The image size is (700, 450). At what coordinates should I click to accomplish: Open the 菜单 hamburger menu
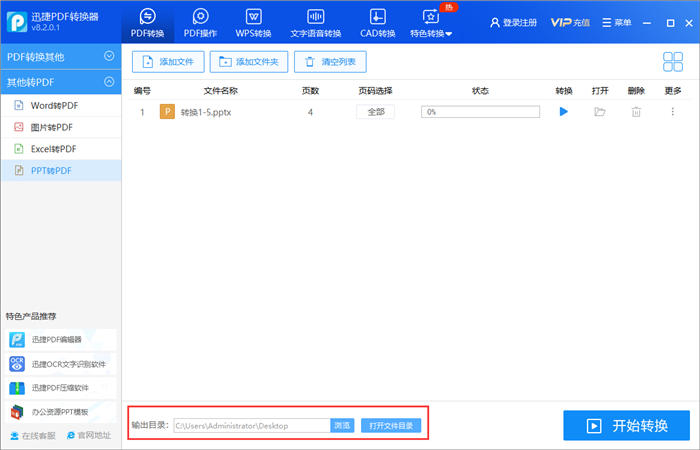tap(617, 23)
